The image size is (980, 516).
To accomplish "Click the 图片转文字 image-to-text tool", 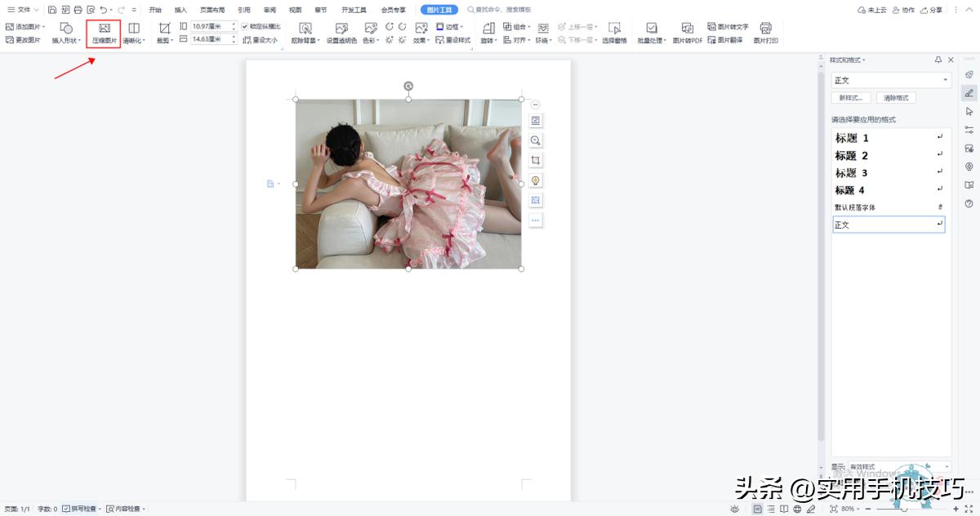I will (x=728, y=26).
